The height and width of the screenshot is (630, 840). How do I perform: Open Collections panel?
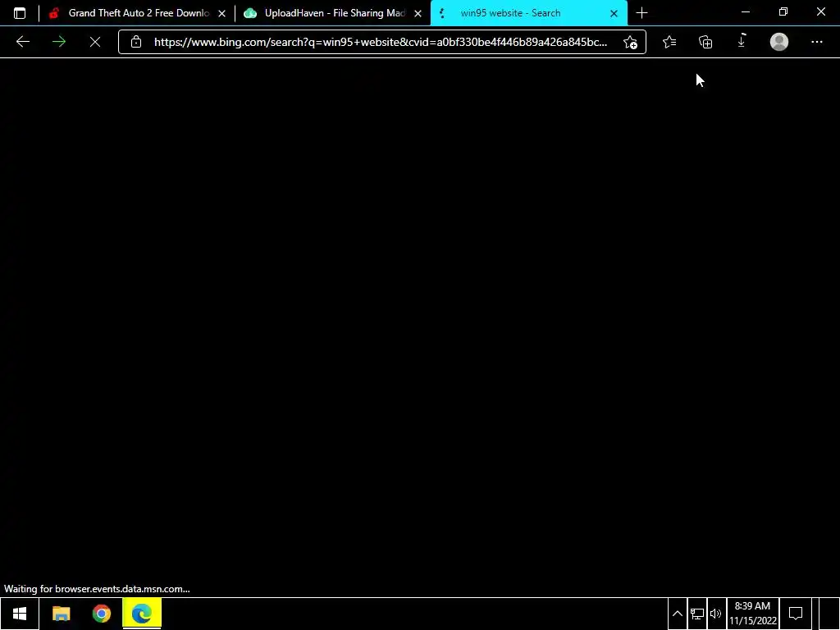pyautogui.click(x=705, y=42)
